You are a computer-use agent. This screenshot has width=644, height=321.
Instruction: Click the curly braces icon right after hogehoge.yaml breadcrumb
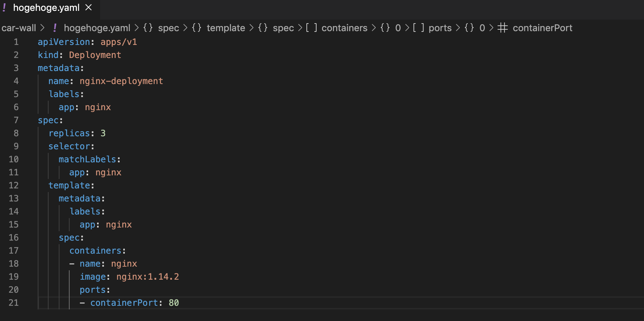tap(148, 28)
